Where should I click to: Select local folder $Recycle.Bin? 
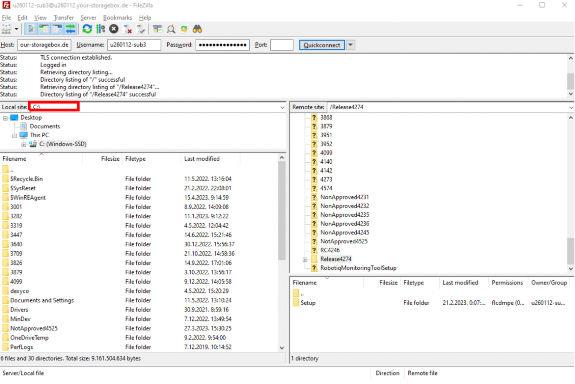(x=26, y=179)
